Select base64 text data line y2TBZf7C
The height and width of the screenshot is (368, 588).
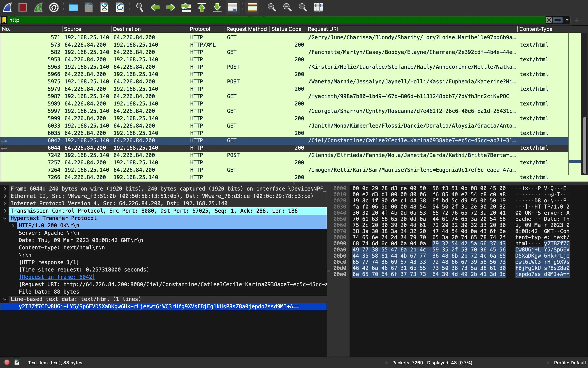(163, 306)
